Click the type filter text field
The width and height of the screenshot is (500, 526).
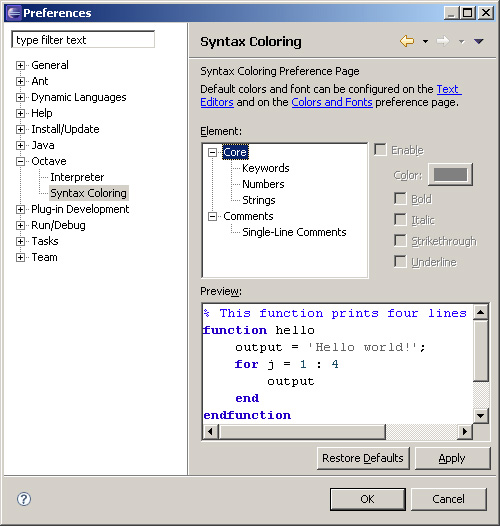coord(83,40)
